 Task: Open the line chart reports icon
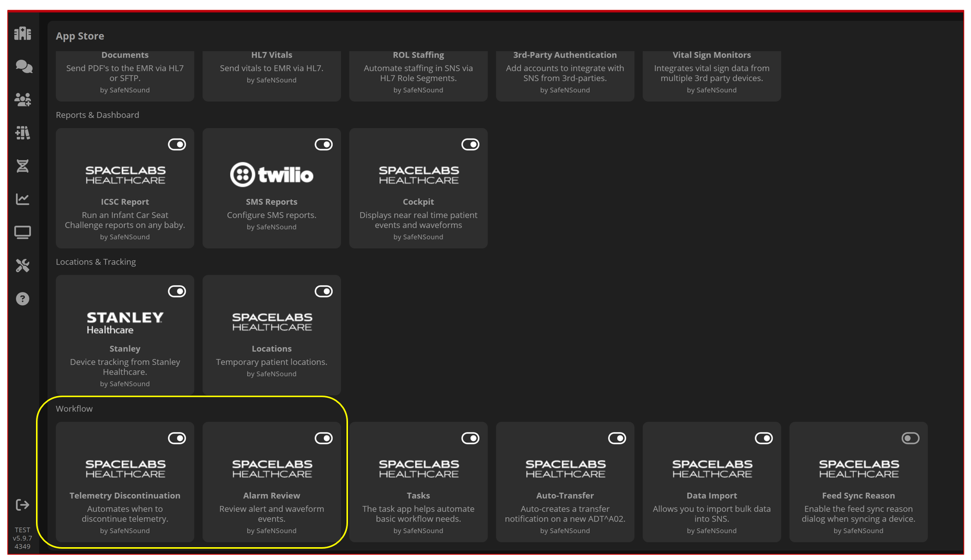23,199
